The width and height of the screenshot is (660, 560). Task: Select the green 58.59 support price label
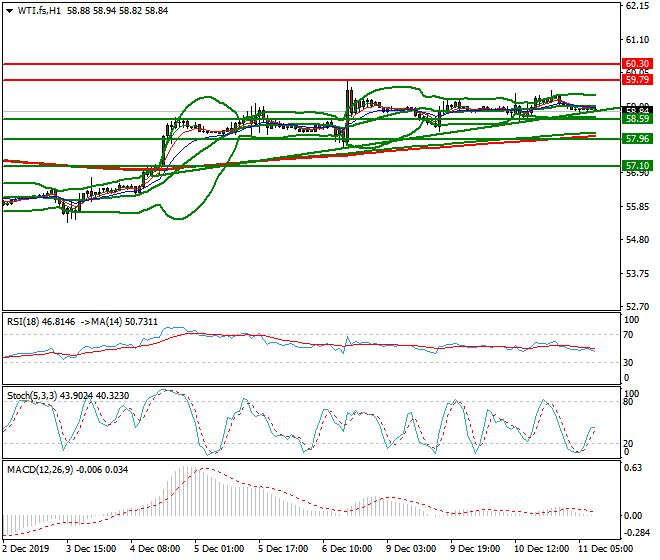click(637, 118)
